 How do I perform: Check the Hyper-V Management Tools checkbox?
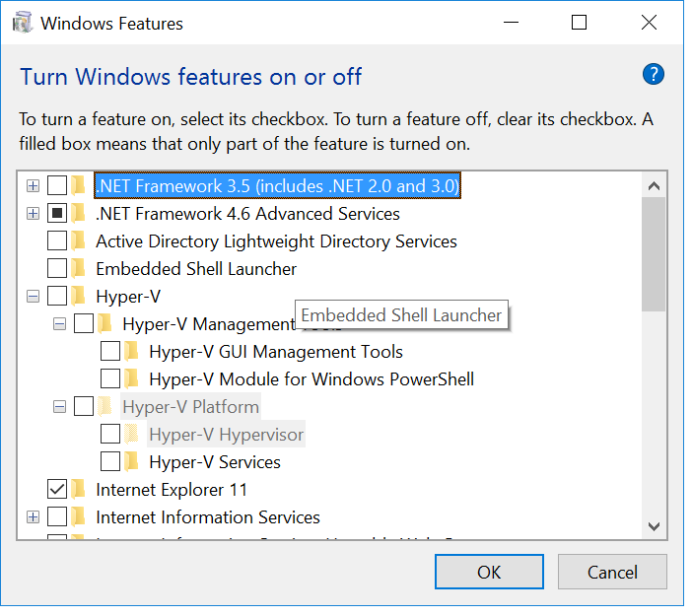coord(84,324)
